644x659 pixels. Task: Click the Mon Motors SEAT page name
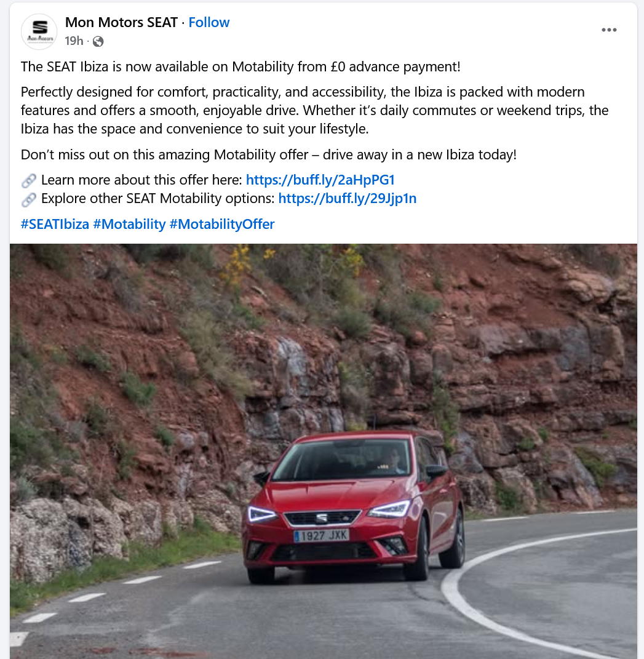pyautogui.click(x=121, y=22)
